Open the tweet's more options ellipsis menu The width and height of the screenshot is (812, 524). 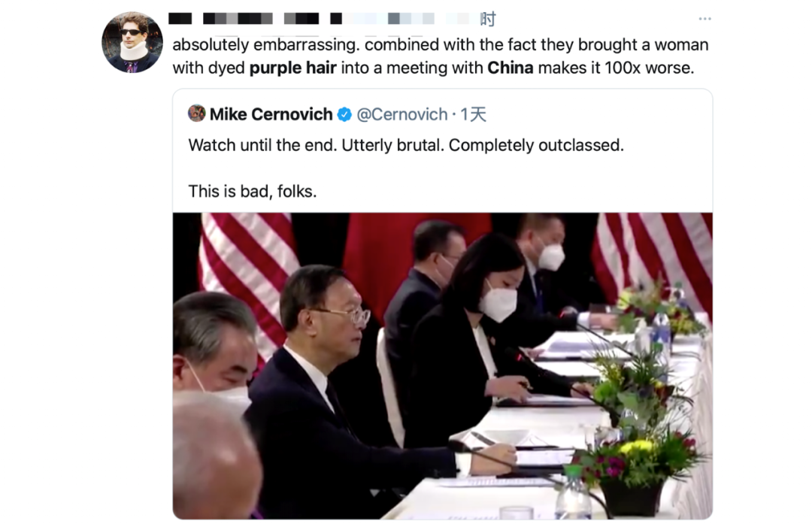pos(704,19)
